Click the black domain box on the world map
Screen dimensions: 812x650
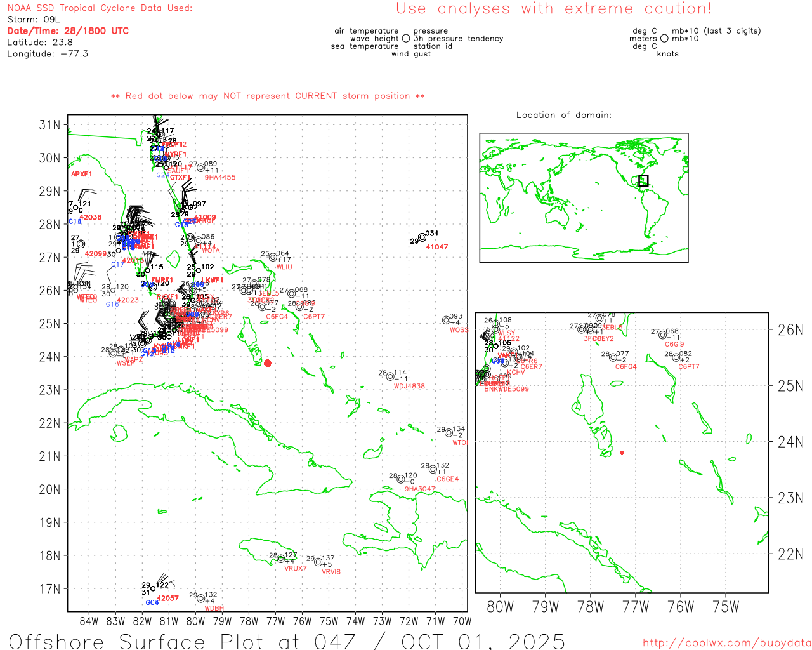(643, 180)
